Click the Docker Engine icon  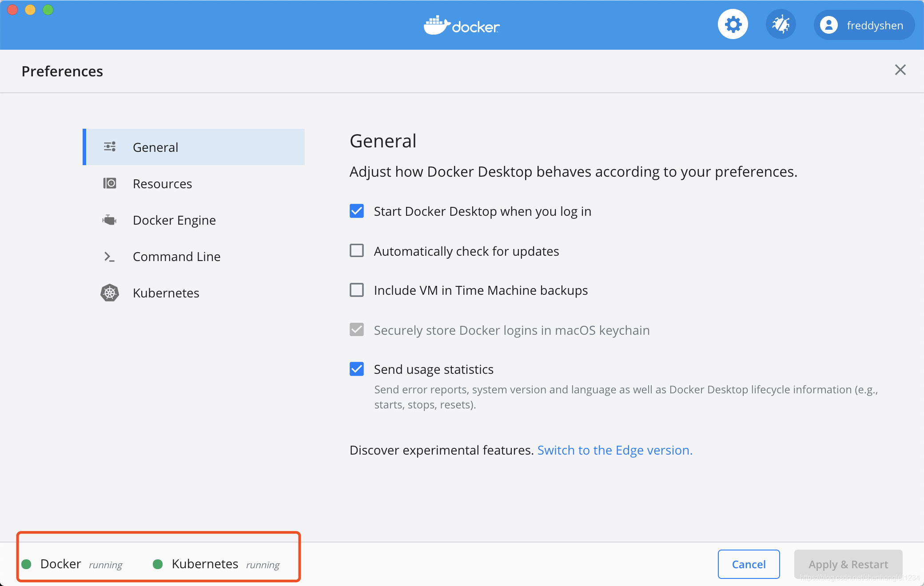[109, 220]
